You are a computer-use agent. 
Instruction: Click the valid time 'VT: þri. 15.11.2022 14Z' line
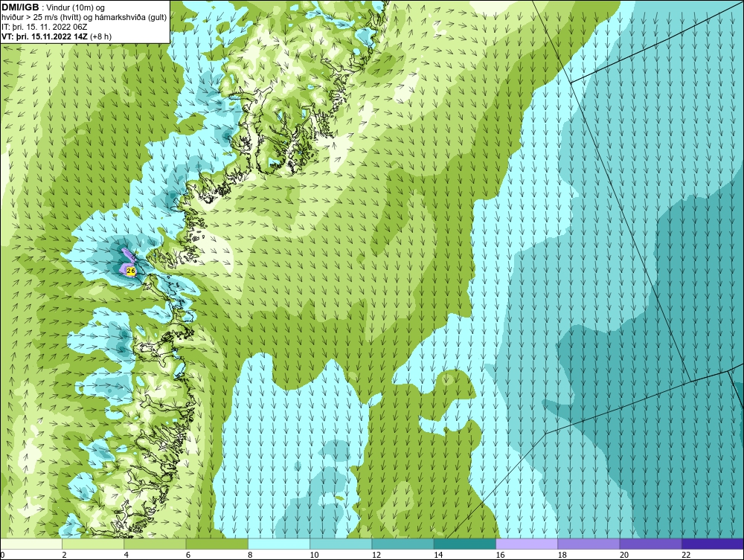(x=45, y=36)
